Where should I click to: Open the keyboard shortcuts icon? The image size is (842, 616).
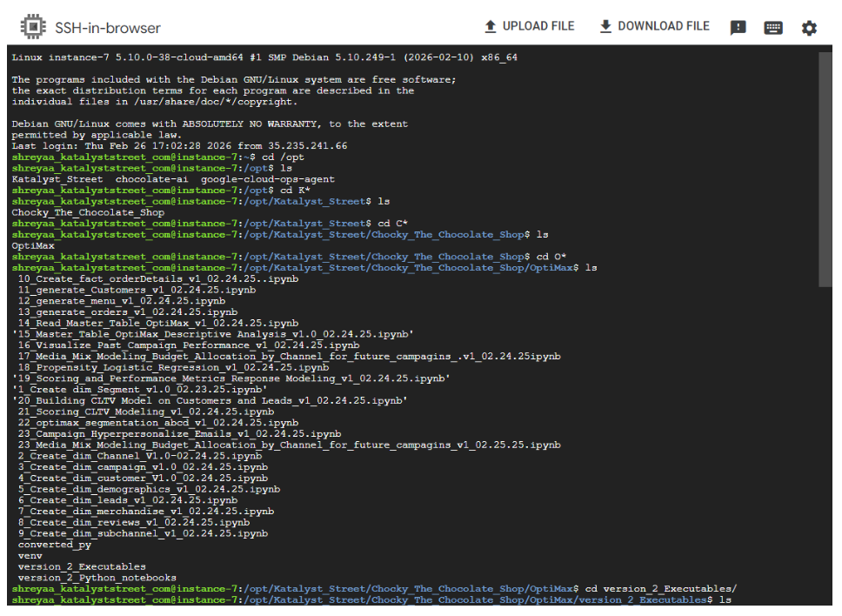coord(773,27)
